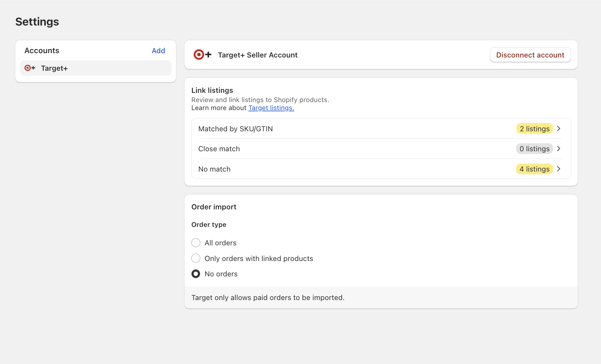Click the Target+ Seller Account title
Viewport: 601px width, 364px height.
(x=258, y=55)
